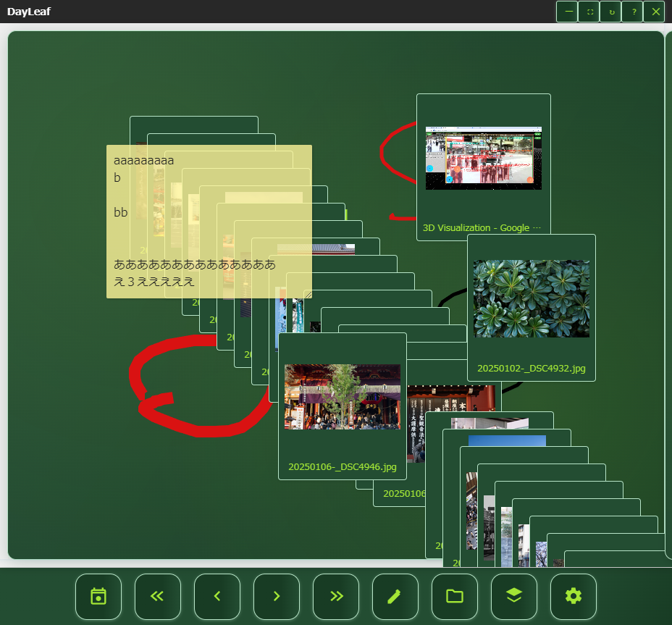Viewport: 672px width, 625px height.
Task: Open the folder button in bottom toolbar
Action: click(455, 596)
